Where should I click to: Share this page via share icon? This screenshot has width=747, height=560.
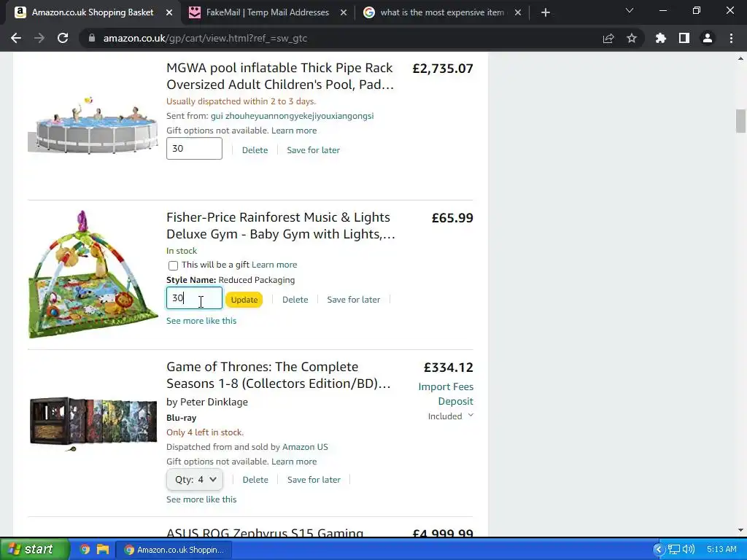tap(608, 38)
